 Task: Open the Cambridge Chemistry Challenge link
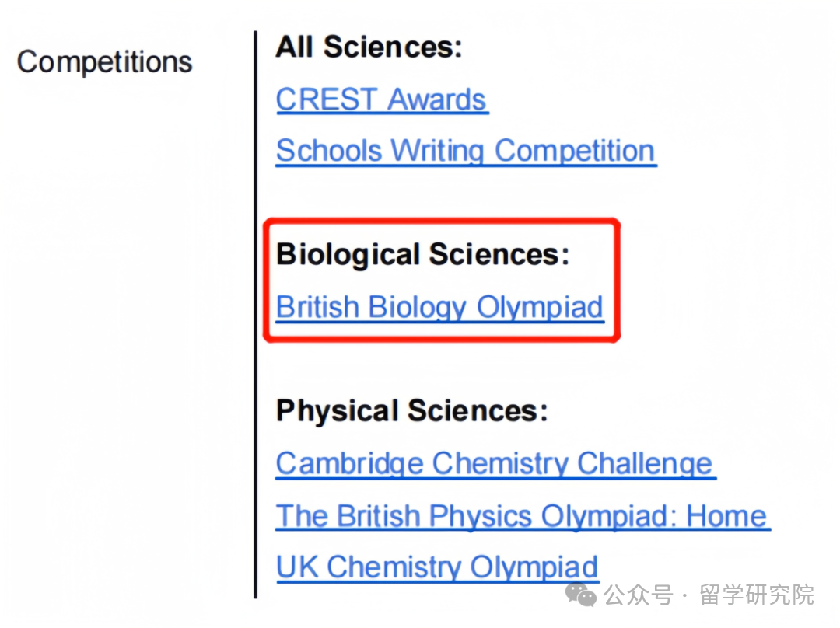(x=495, y=464)
